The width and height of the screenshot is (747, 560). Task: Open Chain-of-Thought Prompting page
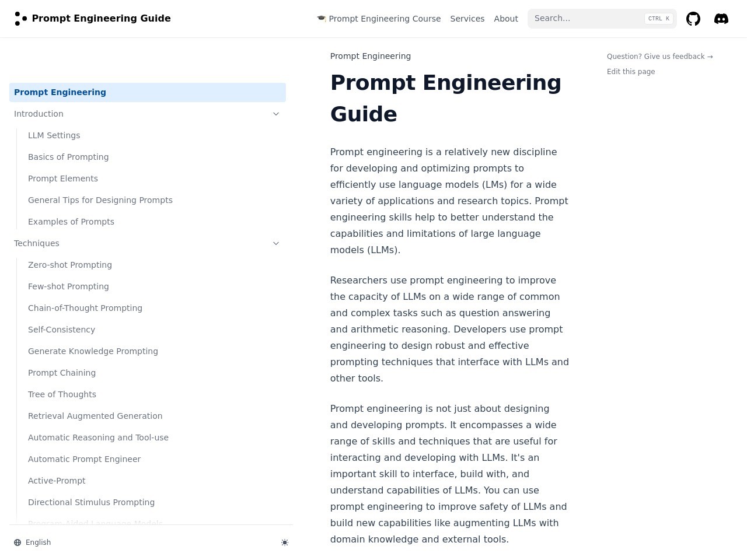point(85,308)
